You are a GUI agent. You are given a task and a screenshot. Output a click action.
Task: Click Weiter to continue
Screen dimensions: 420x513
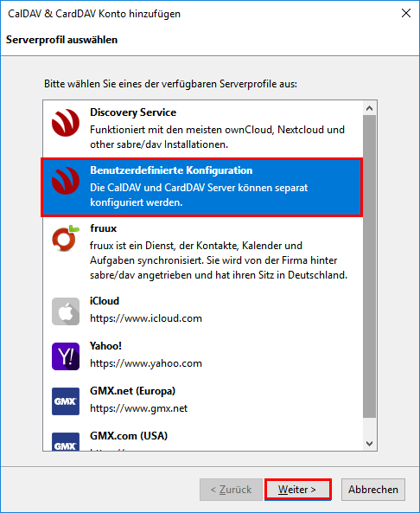click(x=297, y=490)
